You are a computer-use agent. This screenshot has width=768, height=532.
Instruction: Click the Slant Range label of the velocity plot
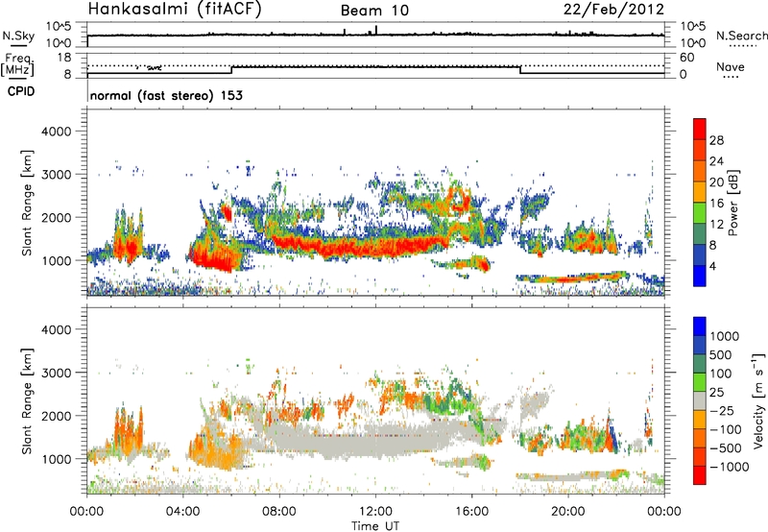coord(27,401)
